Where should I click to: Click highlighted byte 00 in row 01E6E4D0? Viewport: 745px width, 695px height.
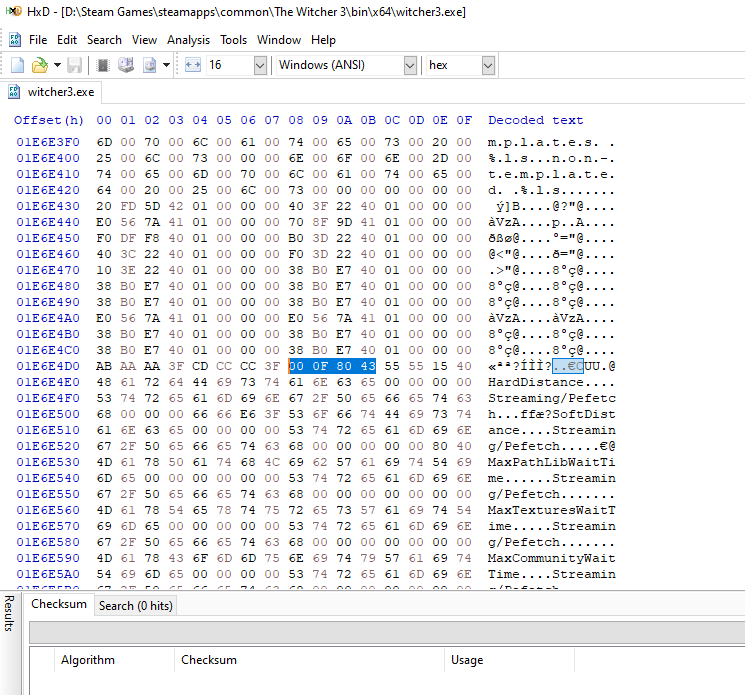(x=296, y=366)
